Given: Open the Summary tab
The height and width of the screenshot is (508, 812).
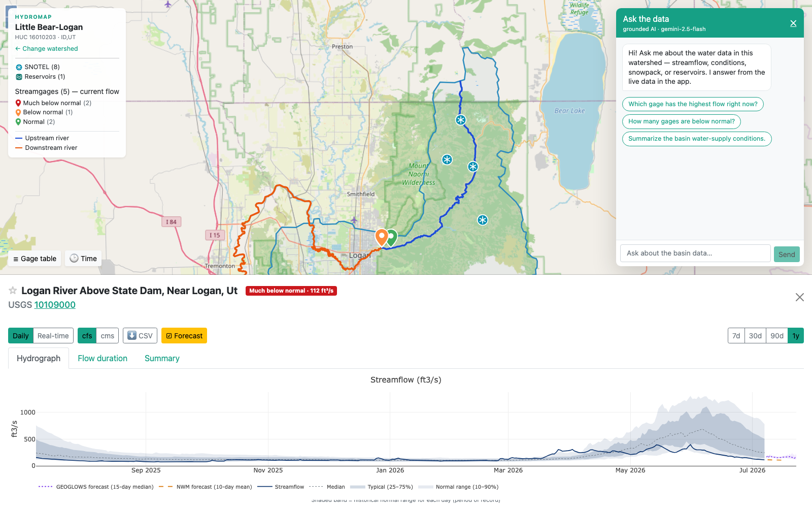Looking at the screenshot, I should pos(162,358).
